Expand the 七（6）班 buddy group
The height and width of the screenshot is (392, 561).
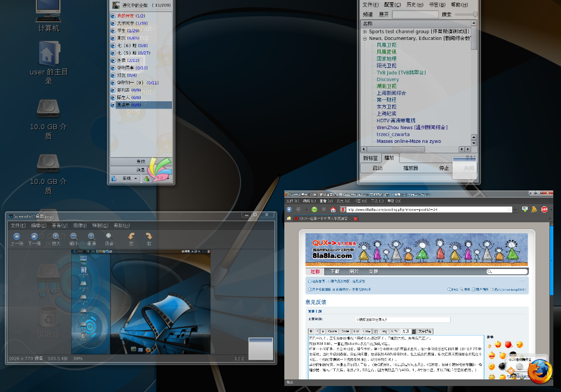click(x=113, y=45)
